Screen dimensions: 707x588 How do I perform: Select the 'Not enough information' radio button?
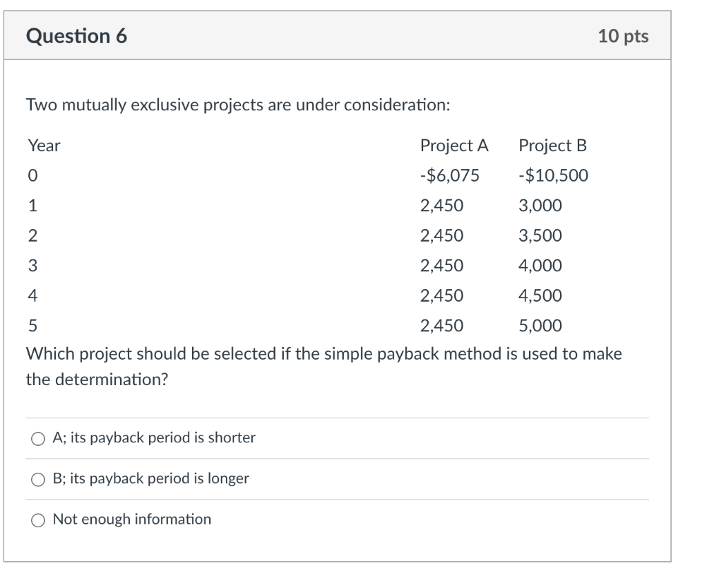click(x=38, y=519)
